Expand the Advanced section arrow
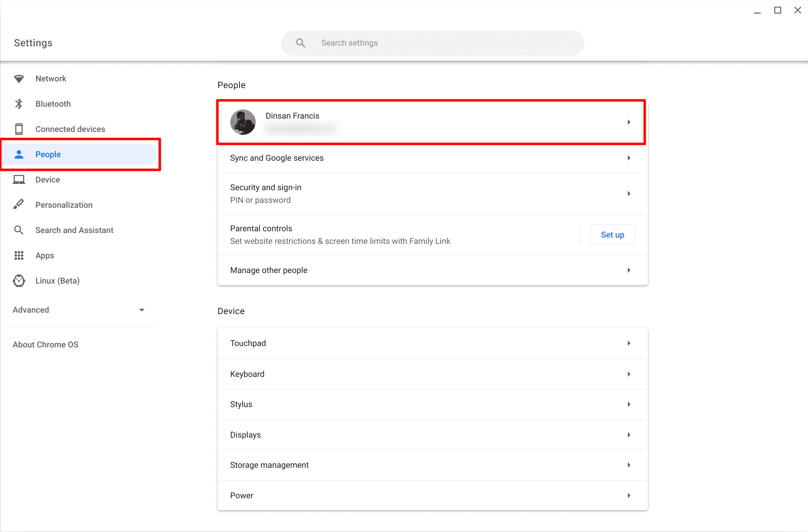The height and width of the screenshot is (532, 808). [x=142, y=310]
